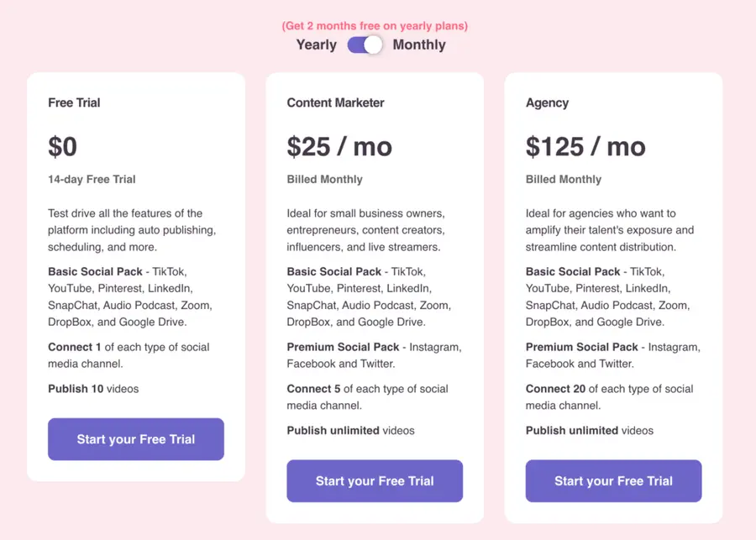This screenshot has height=540, width=756.
Task: Toggle the billing switch to Yearly
Action: coord(356,45)
